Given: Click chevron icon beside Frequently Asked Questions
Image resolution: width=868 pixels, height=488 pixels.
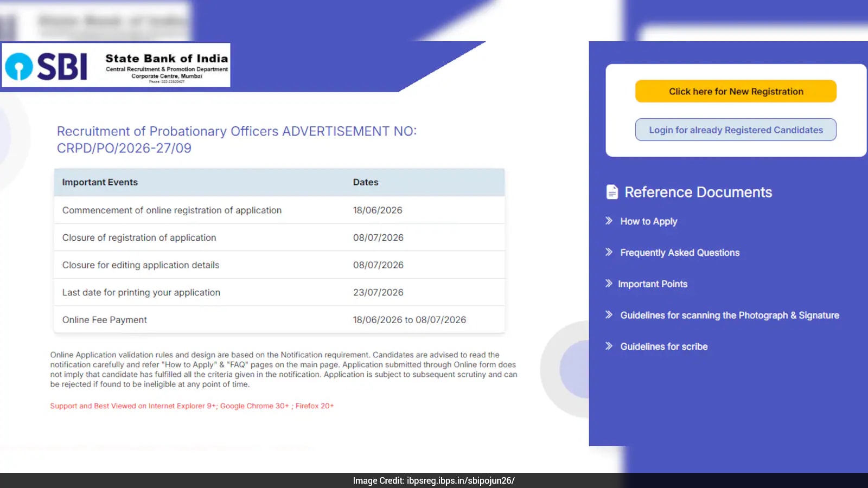Looking at the screenshot, I should click(x=609, y=252).
